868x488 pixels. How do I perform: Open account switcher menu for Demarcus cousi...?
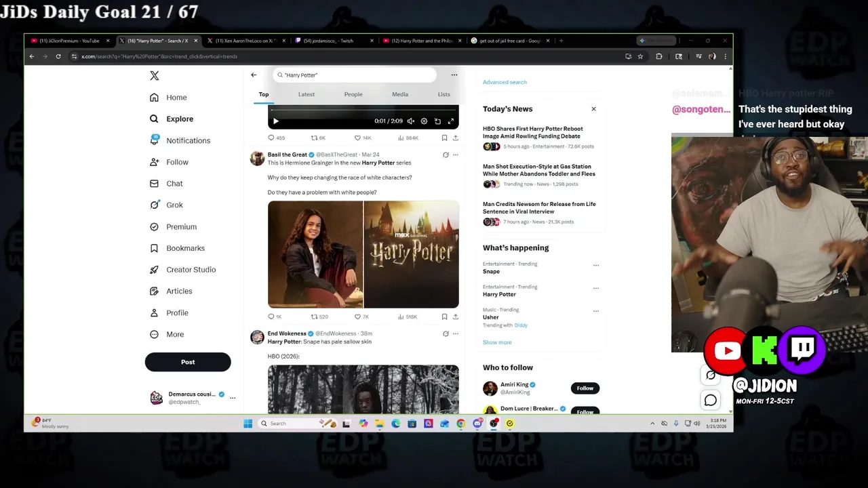[x=233, y=398]
